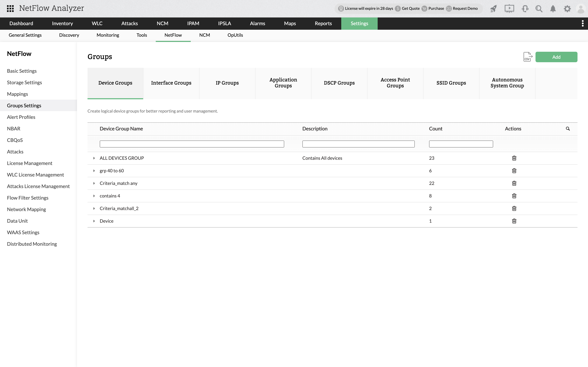588x367 pixels.
Task: Select the DSCP Groups tab
Action: click(339, 83)
